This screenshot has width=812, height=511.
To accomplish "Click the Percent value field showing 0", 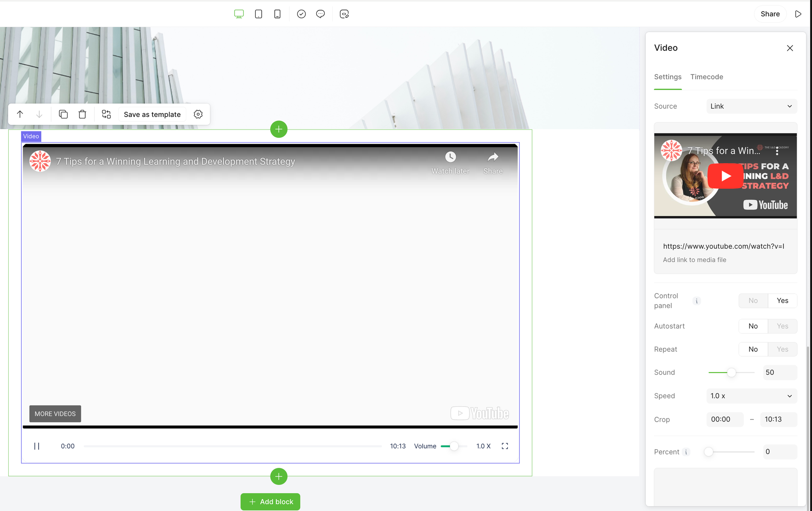I will coord(780,452).
